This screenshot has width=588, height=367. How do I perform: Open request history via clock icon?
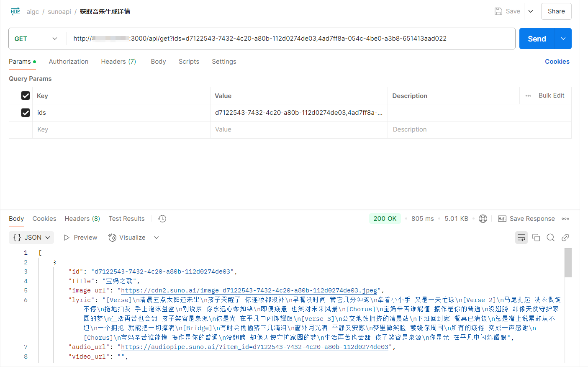click(162, 218)
